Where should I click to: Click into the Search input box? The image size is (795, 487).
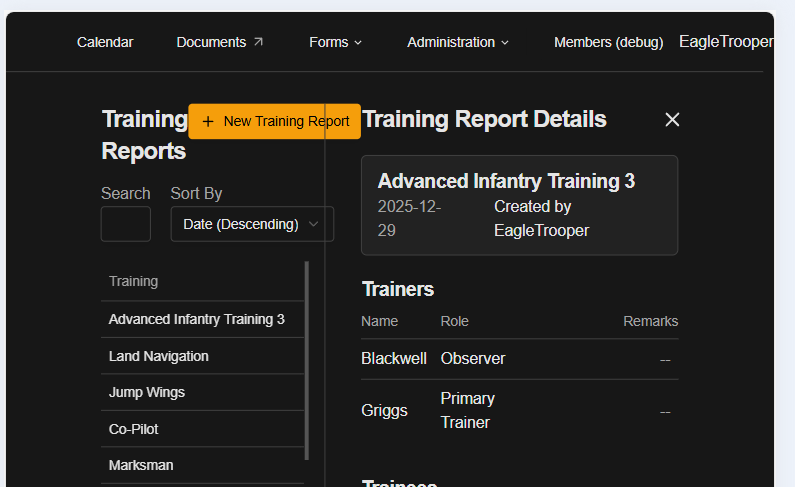click(x=126, y=224)
